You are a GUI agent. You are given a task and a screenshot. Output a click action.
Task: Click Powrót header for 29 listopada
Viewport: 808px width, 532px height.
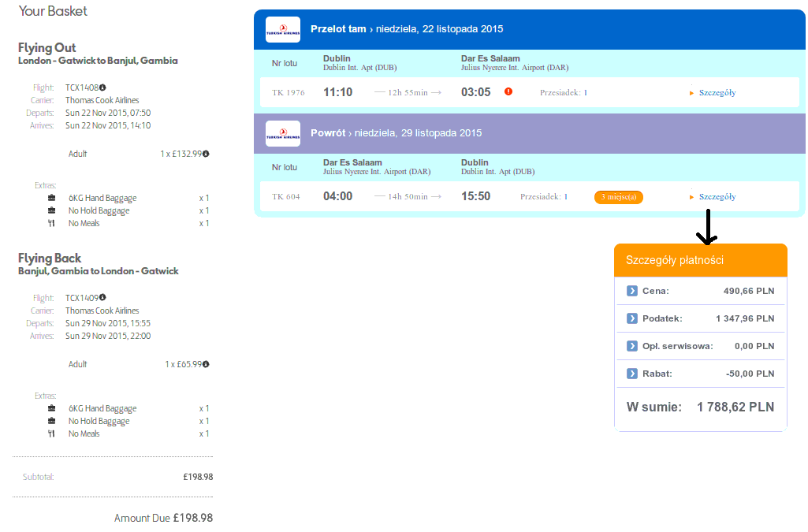click(530, 133)
